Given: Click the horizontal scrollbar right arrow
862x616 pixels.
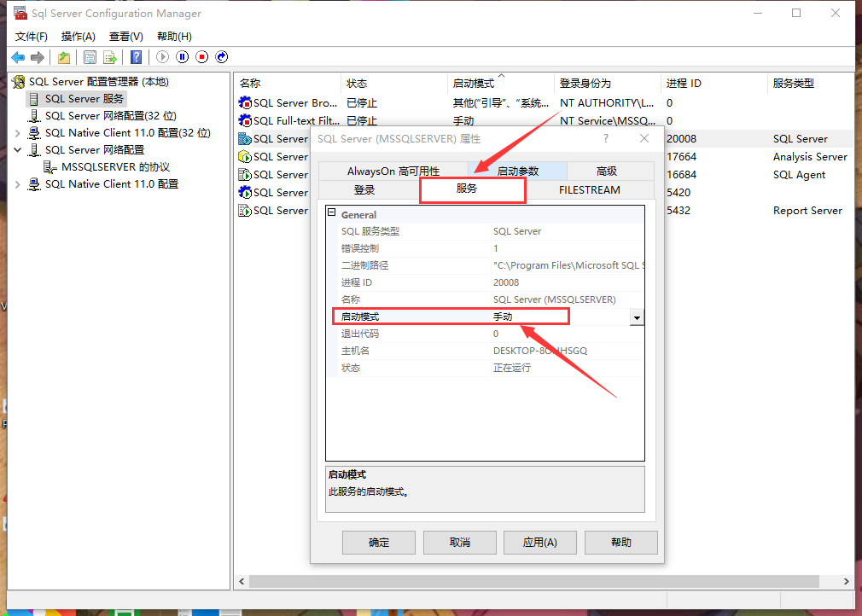Looking at the screenshot, I should (846, 581).
